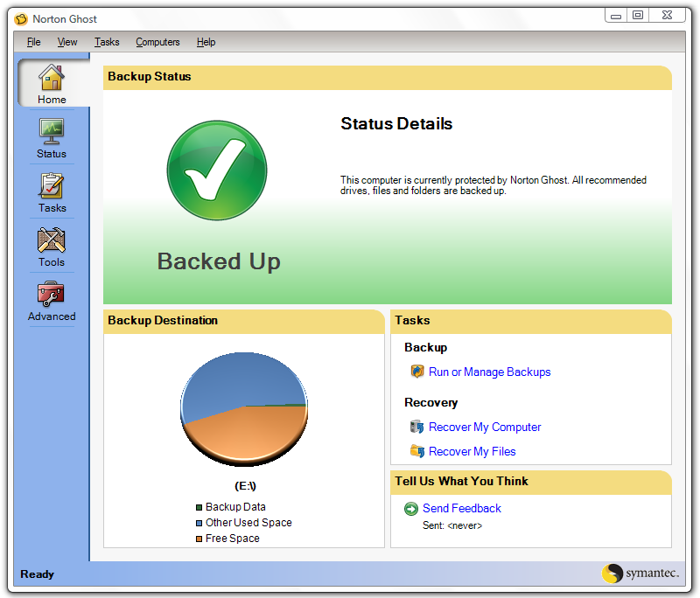Click the green Backup Data legend swatch
Image resolution: width=700 pixels, height=598 pixels.
(199, 507)
